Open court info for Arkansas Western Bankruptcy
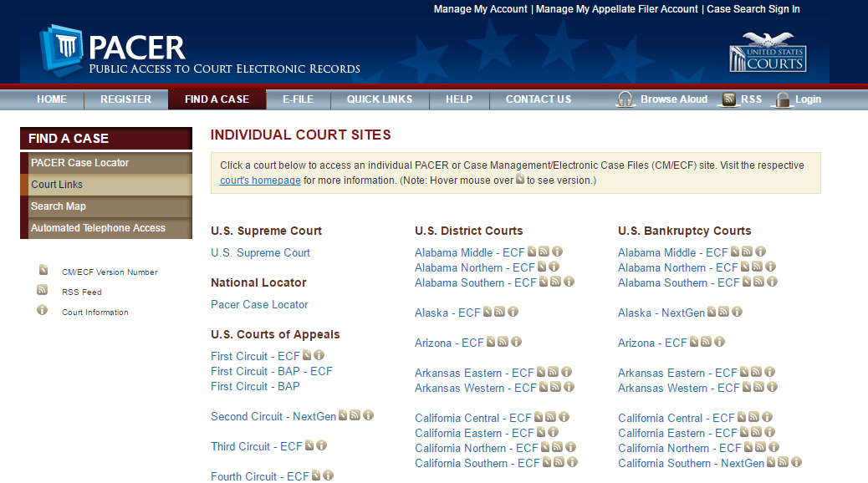Image resolution: width=868 pixels, height=483 pixels. point(772,387)
